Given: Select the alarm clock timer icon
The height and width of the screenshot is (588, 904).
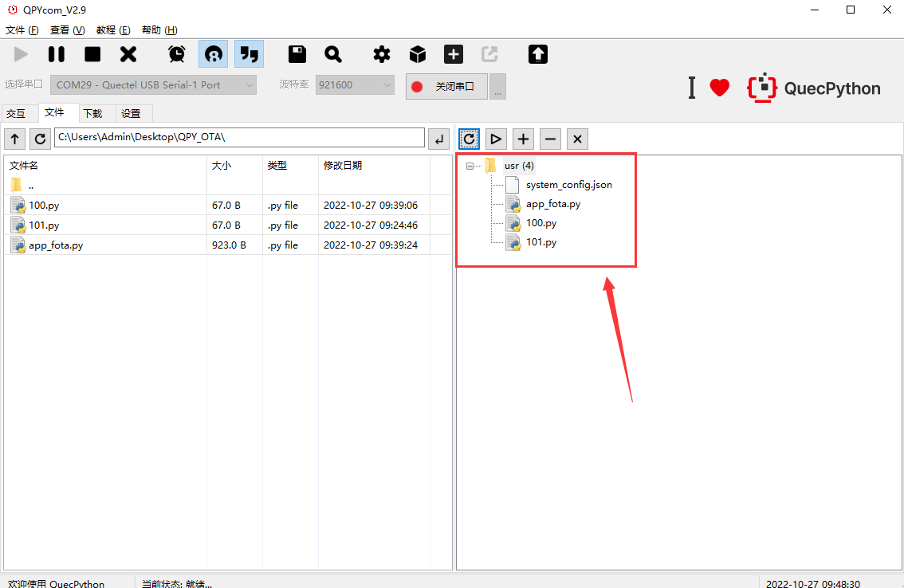Looking at the screenshot, I should [176, 53].
